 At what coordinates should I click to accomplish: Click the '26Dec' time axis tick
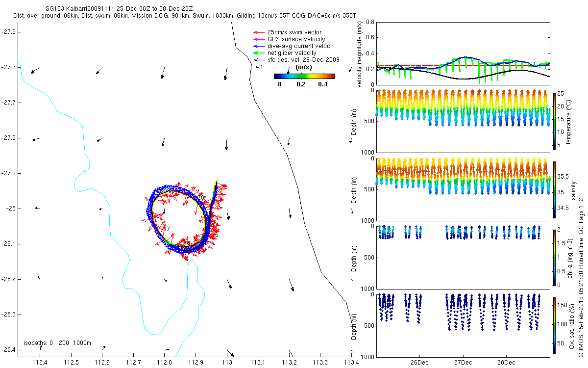[x=419, y=363]
